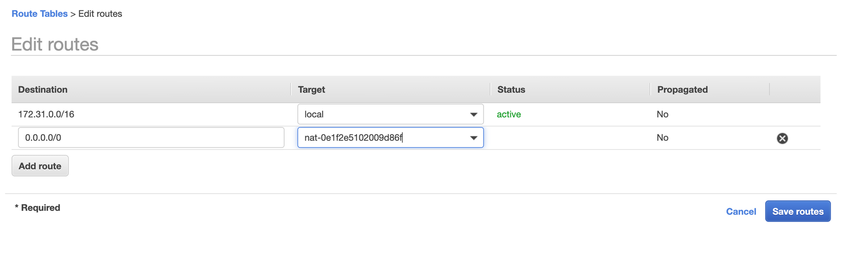This screenshot has width=868, height=264.
Task: Open the NAT gateway target dropdown arrow
Action: [473, 138]
